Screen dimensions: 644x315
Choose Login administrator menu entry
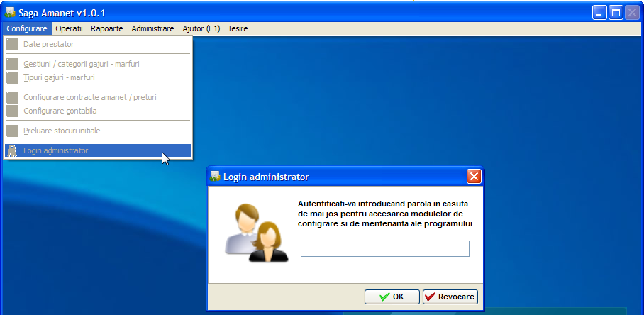click(98, 150)
